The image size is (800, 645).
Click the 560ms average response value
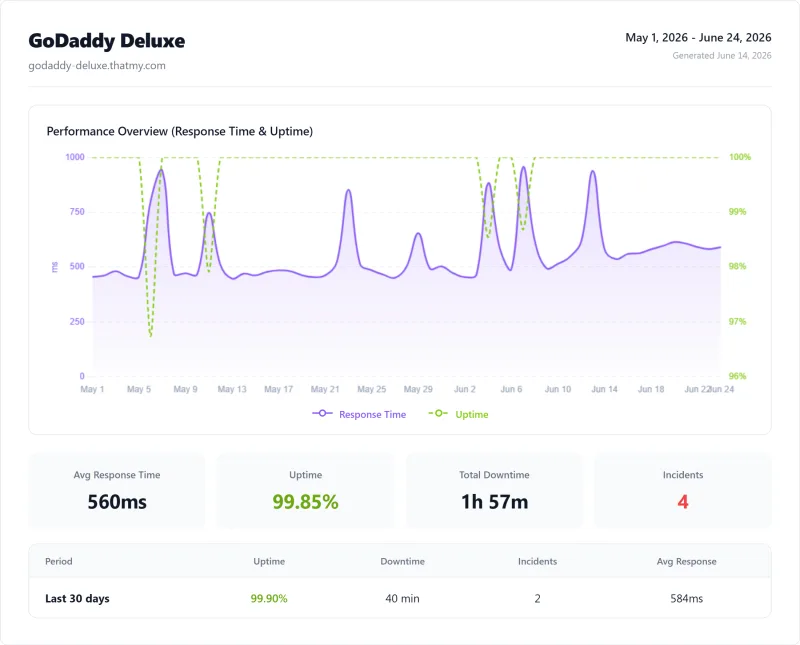pyautogui.click(x=117, y=502)
